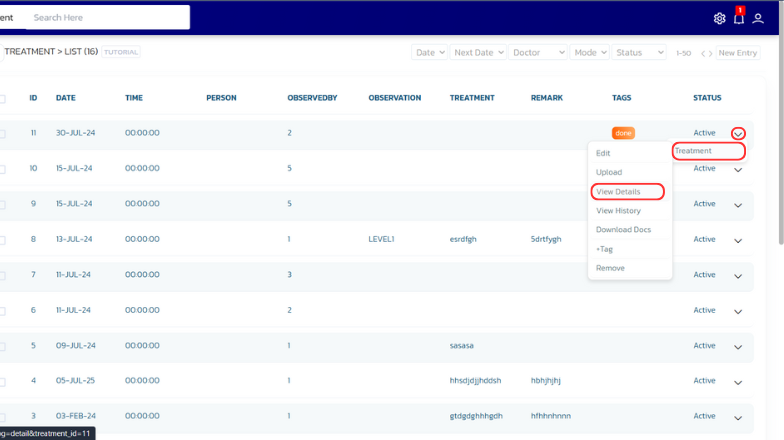Click the Search Here input field
The image size is (784, 440).
tap(105, 17)
